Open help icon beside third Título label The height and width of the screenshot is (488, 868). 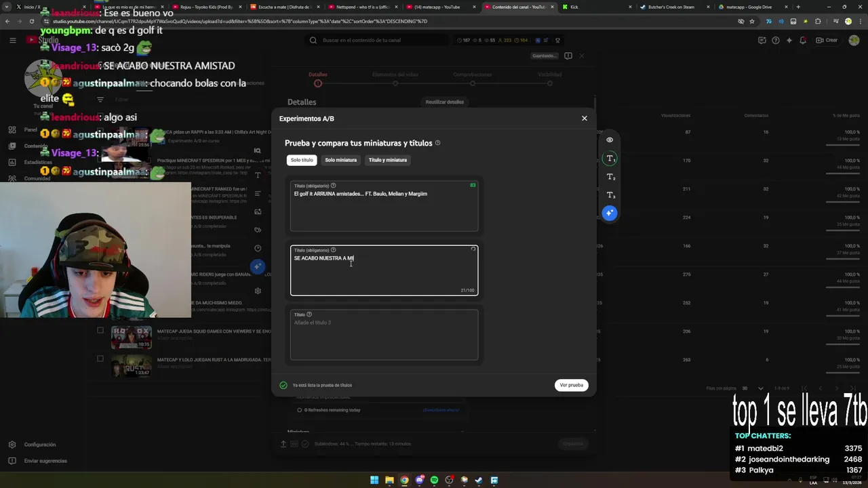pyautogui.click(x=309, y=314)
